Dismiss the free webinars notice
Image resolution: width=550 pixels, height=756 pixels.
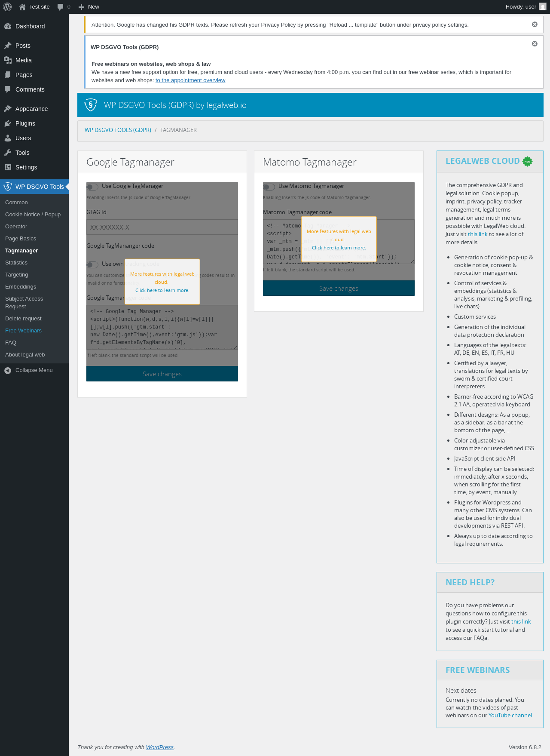coord(535,44)
